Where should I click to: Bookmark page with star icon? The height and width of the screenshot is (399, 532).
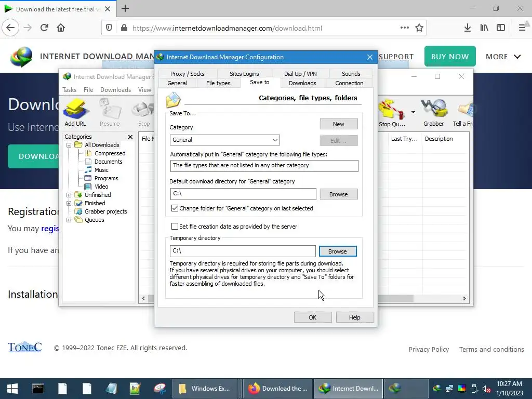click(x=419, y=28)
